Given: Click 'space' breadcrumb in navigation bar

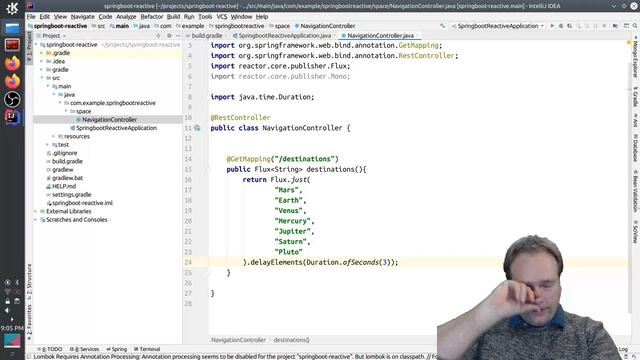Looking at the screenshot, I should 282,26.
